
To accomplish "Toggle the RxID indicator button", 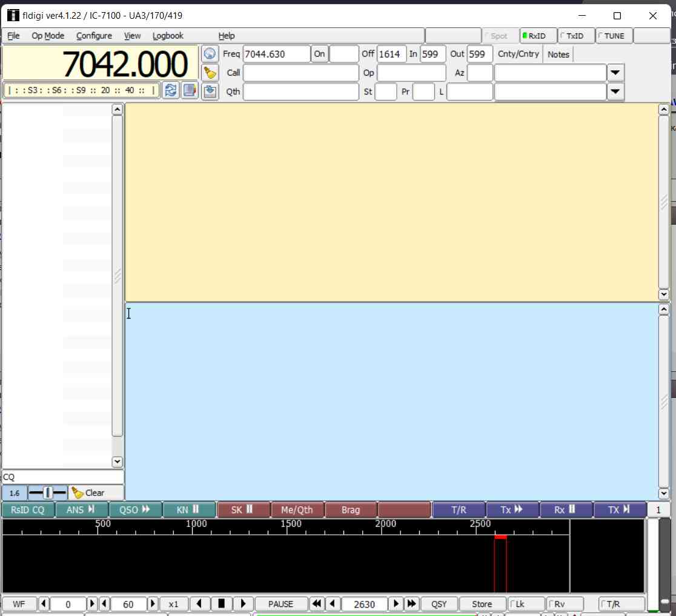I will (x=537, y=36).
